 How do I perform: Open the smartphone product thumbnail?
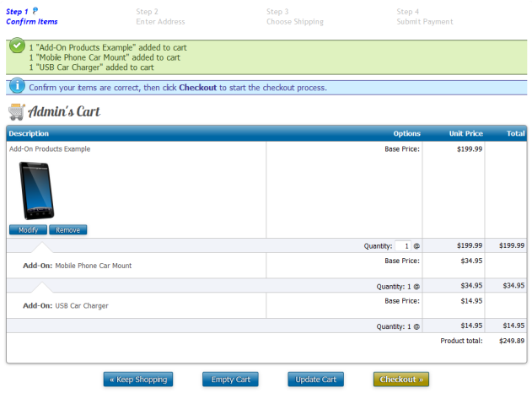tap(35, 189)
